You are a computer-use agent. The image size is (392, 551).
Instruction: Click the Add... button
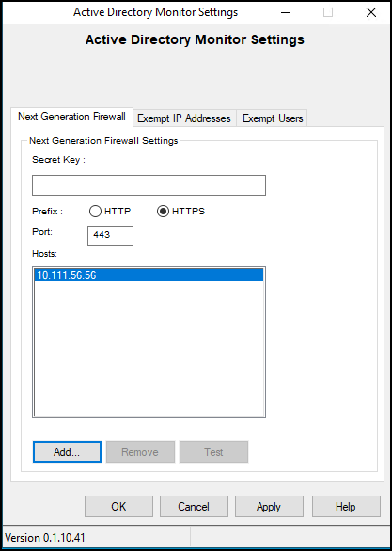(x=67, y=452)
